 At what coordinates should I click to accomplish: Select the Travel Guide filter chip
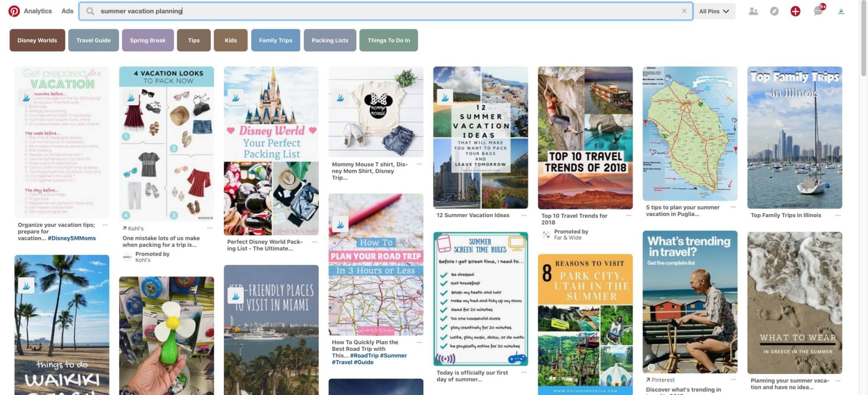(x=93, y=40)
